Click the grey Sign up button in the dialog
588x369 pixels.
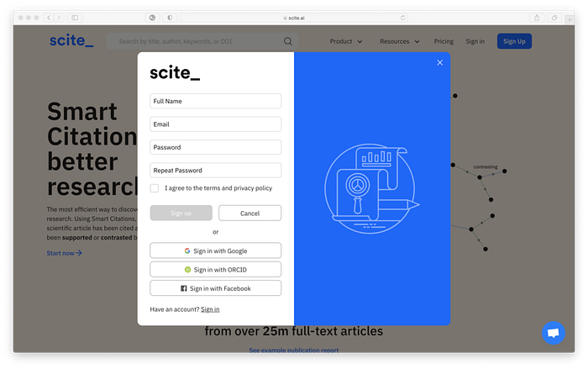coord(181,213)
